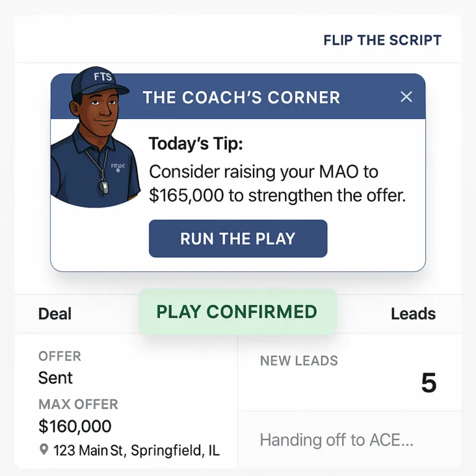
Task: Select the $160,000 max offer value
Action: coord(75,426)
